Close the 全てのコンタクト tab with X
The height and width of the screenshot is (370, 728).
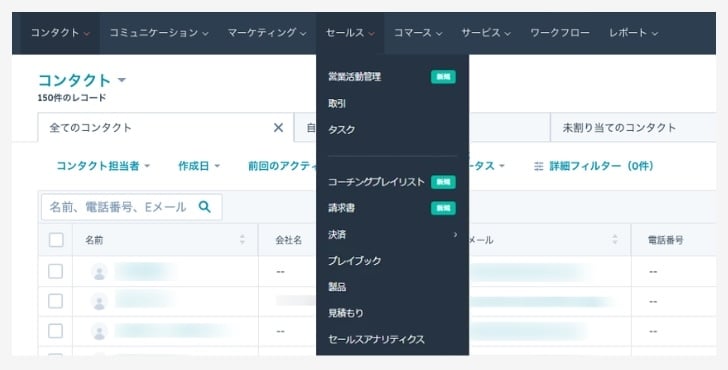tap(278, 128)
